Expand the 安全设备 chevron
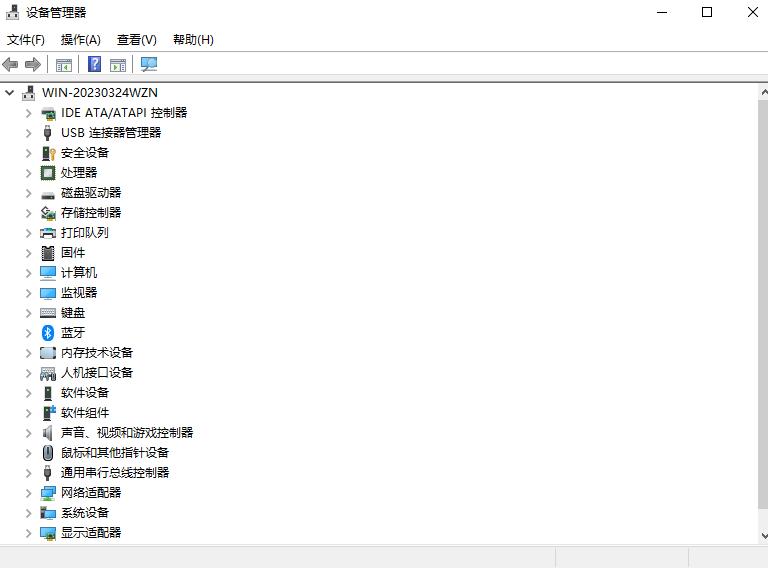Image resolution: width=768 pixels, height=568 pixels. [x=28, y=153]
